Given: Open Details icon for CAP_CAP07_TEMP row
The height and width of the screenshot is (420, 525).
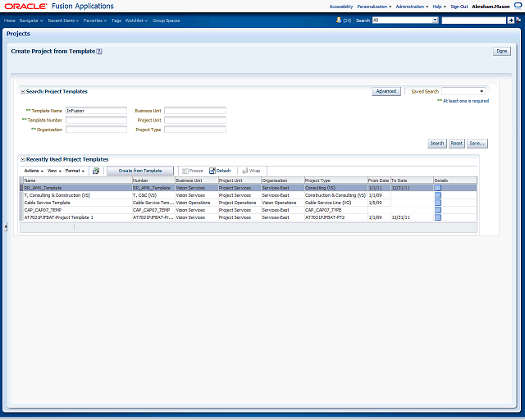Looking at the screenshot, I should tap(438, 210).
